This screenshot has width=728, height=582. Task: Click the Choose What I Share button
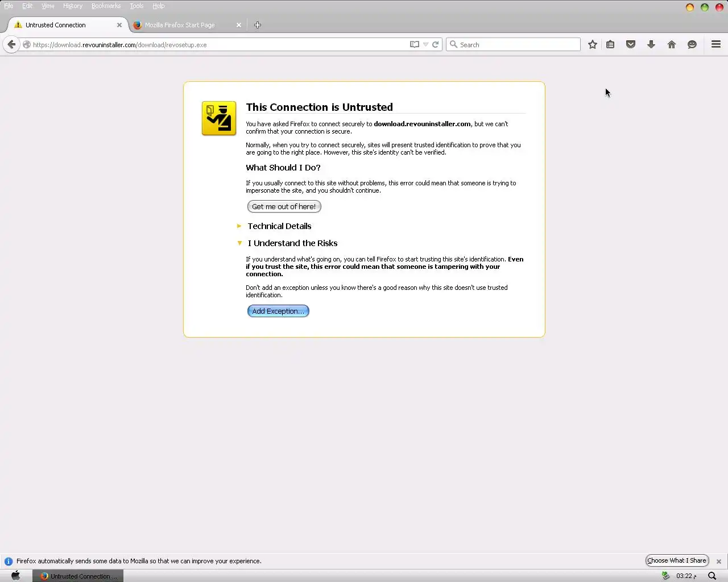pyautogui.click(x=677, y=560)
